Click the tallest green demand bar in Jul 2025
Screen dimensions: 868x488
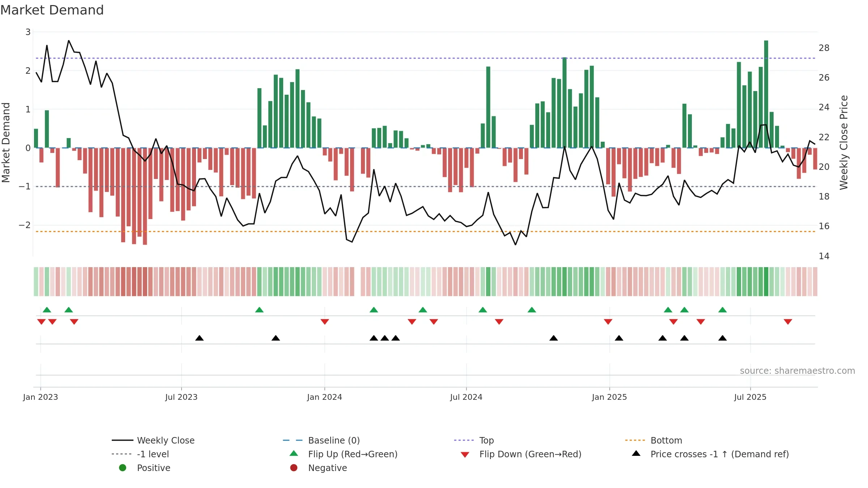tap(766, 94)
